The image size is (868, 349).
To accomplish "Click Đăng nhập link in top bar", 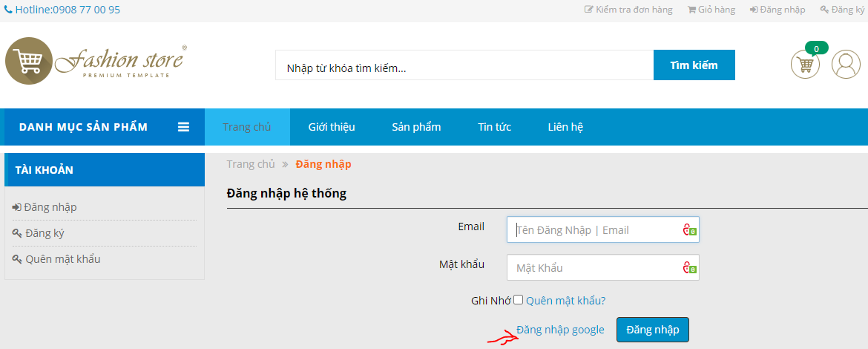I will [777, 10].
